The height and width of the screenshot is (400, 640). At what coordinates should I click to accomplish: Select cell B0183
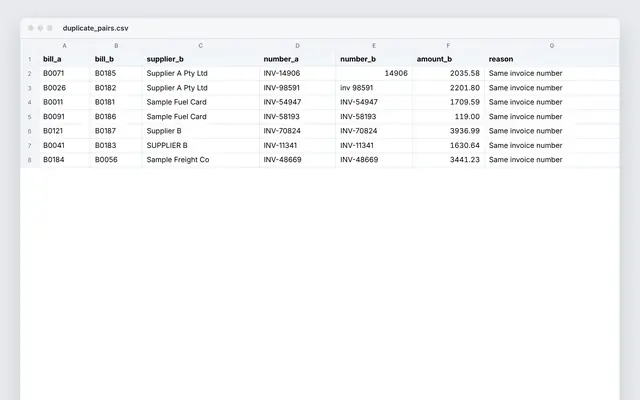click(x=116, y=145)
